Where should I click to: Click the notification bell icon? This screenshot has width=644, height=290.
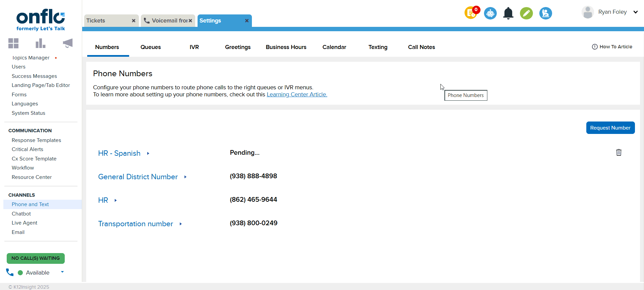pyautogui.click(x=508, y=13)
